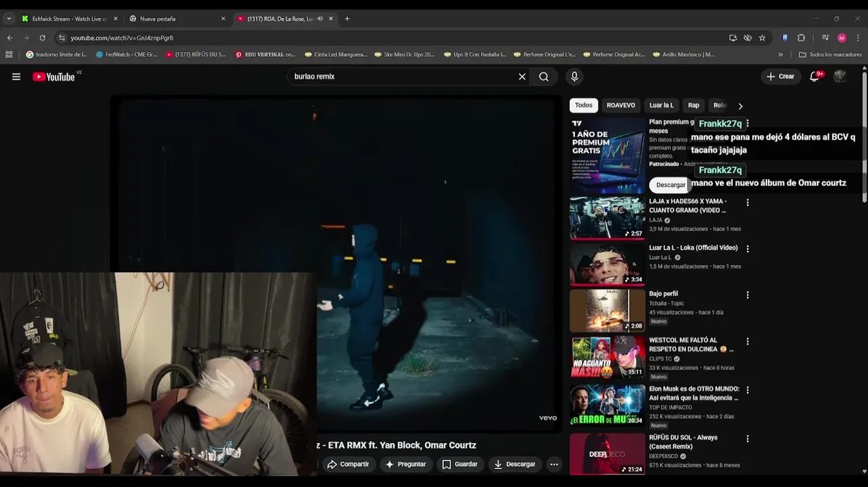This screenshot has height=487, width=868.
Task: Open the apps grid in the bookmarks bar
Action: click(x=9, y=54)
